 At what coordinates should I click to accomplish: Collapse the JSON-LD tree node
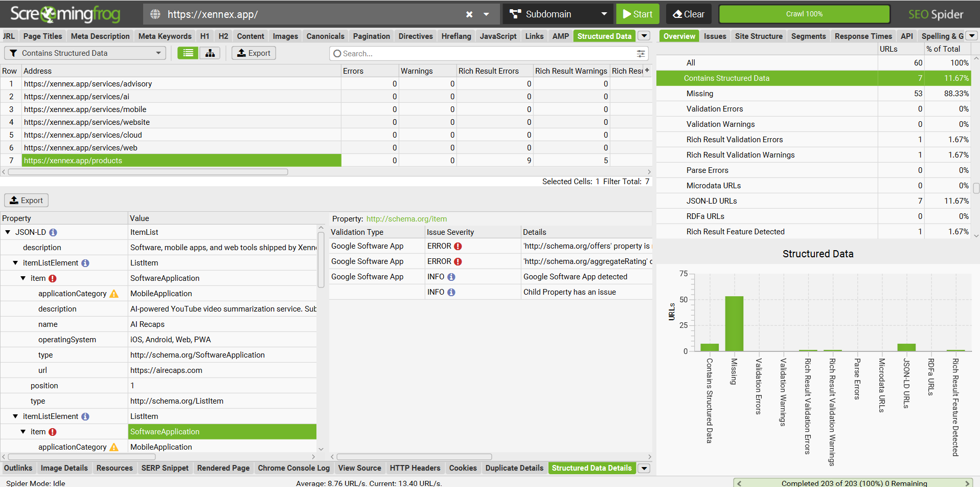[x=8, y=232]
